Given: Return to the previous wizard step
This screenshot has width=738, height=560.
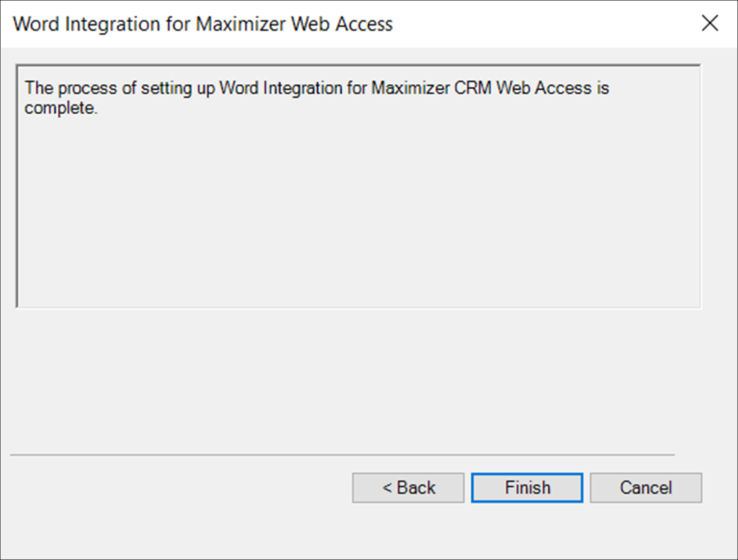Looking at the screenshot, I should (x=408, y=487).
